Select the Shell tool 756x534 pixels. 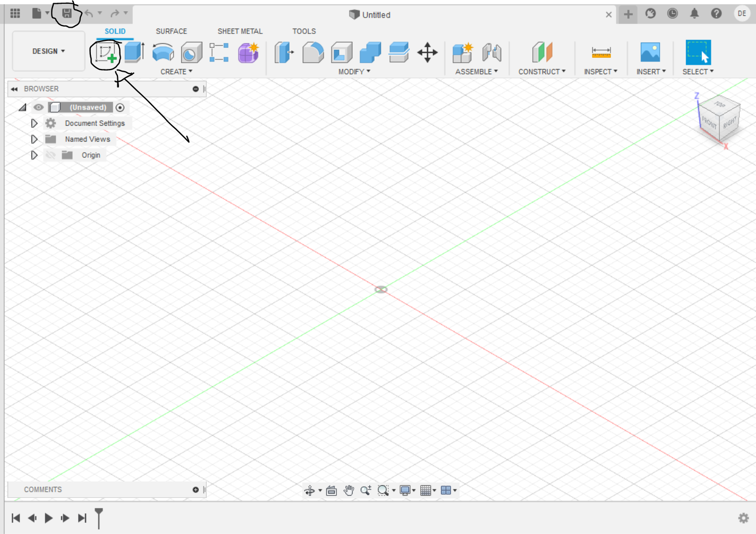(x=342, y=53)
